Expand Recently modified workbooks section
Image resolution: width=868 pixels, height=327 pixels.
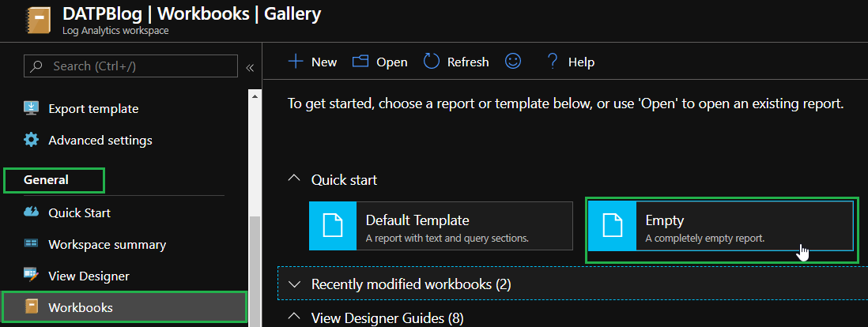pos(295,283)
